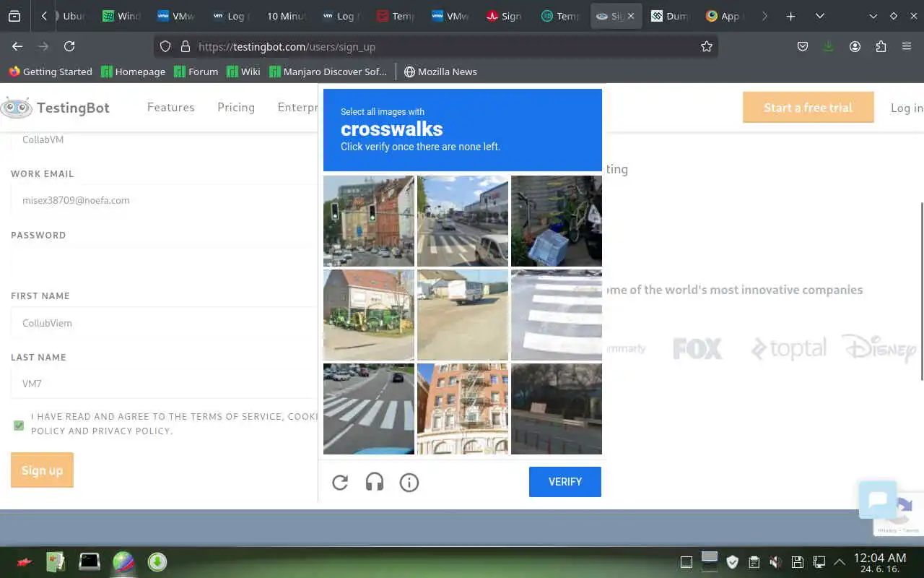Click the page vertical scrollbar
Image resolution: width=924 pixels, height=578 pixels.
pos(920,291)
